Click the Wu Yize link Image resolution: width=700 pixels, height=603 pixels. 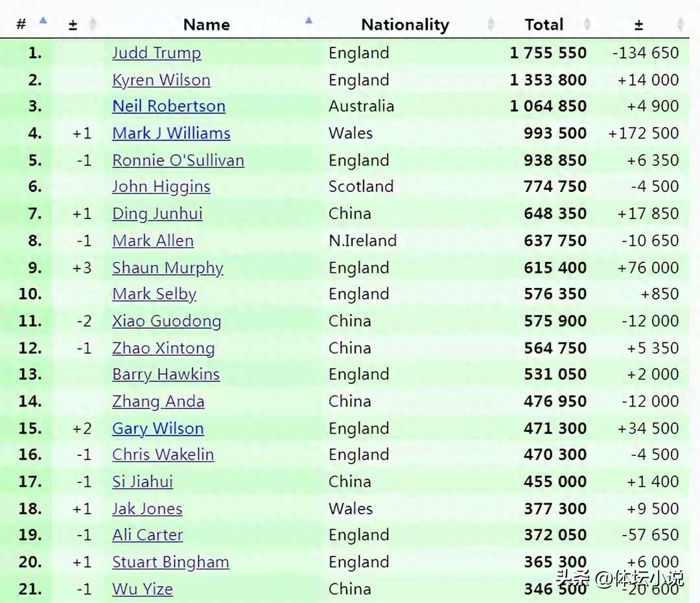coord(143,589)
